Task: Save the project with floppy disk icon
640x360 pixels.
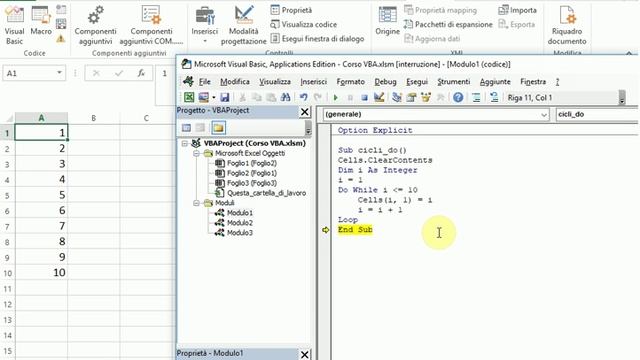Action: 224,97
